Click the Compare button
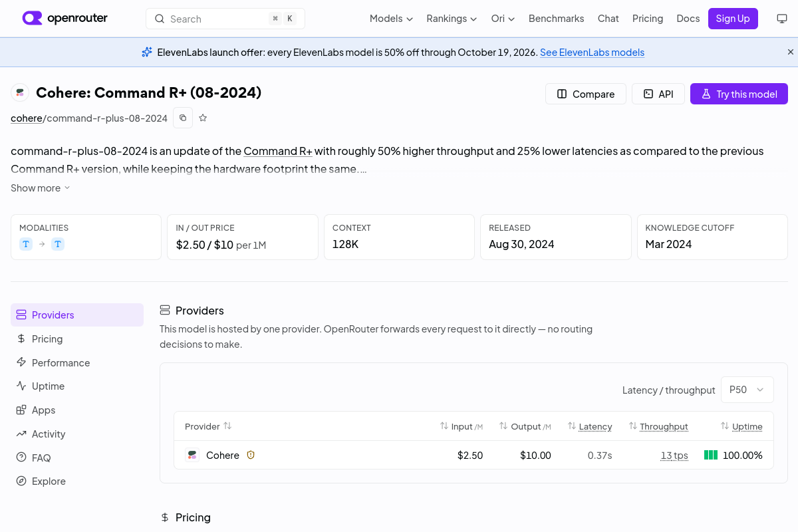Viewport: 798px width, 532px height. 586,94
